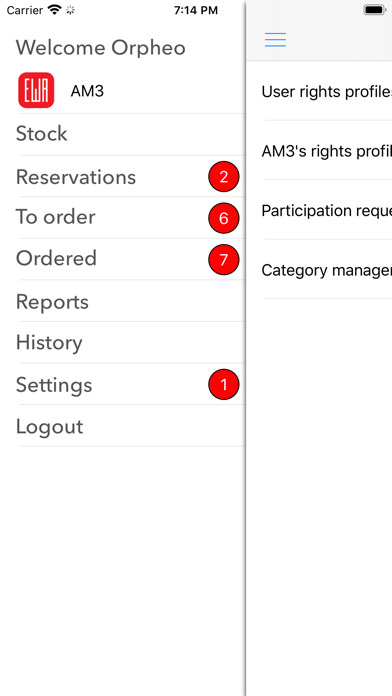Select the To order menu entry
Image resolution: width=392 pixels, height=696 pixels.
(x=123, y=218)
